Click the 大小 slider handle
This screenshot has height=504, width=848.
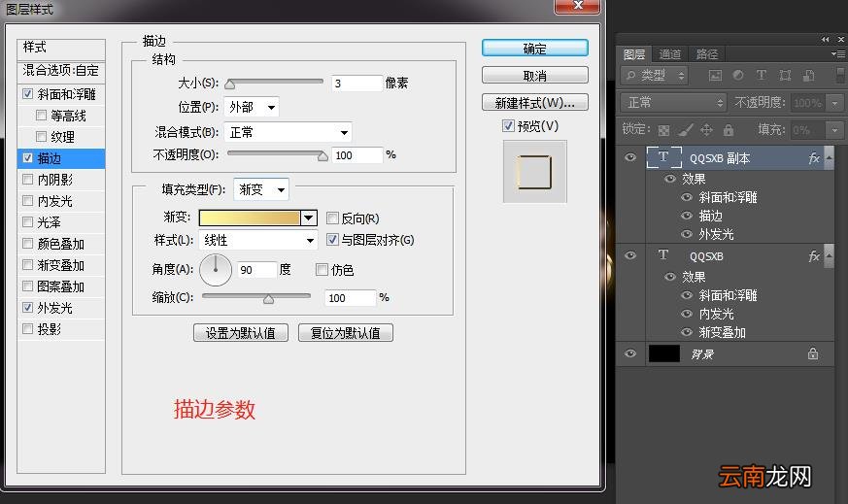pos(230,84)
